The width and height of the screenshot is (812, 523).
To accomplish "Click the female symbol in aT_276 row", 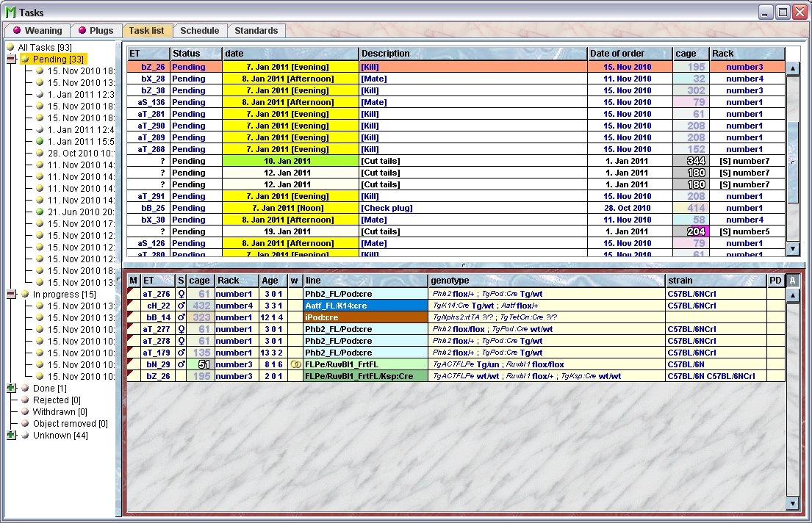I will [x=181, y=294].
